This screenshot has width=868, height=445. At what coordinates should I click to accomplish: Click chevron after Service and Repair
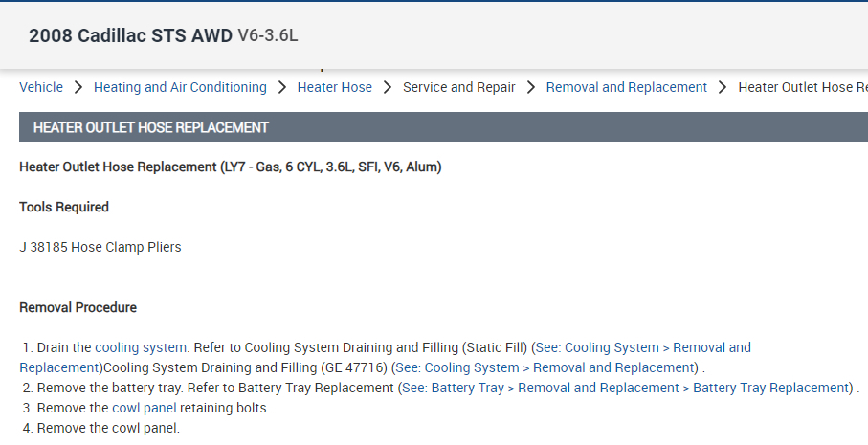[x=531, y=87]
